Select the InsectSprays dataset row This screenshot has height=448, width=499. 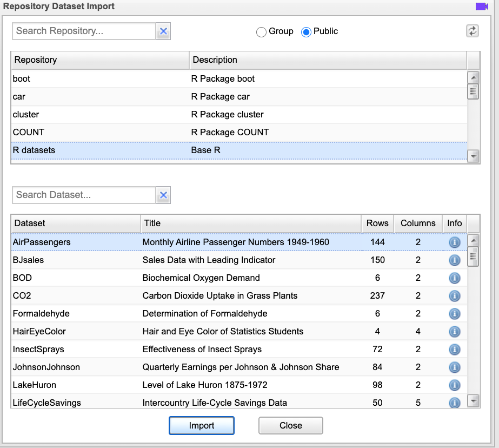[239, 350]
